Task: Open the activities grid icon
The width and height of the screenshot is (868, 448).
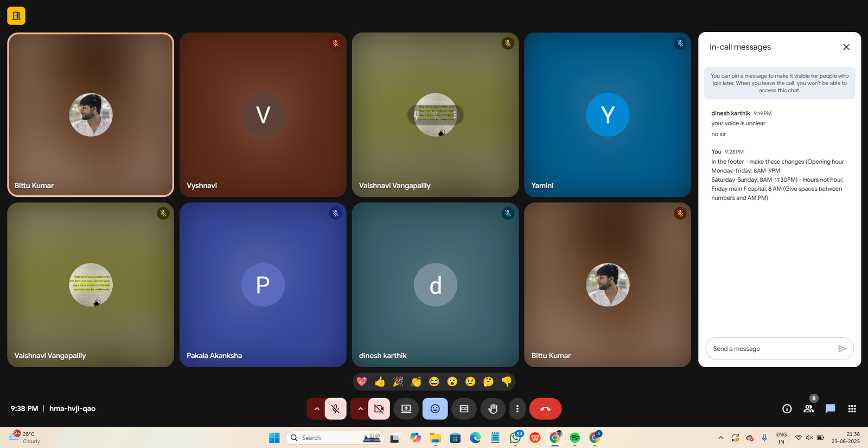Action: click(852, 409)
